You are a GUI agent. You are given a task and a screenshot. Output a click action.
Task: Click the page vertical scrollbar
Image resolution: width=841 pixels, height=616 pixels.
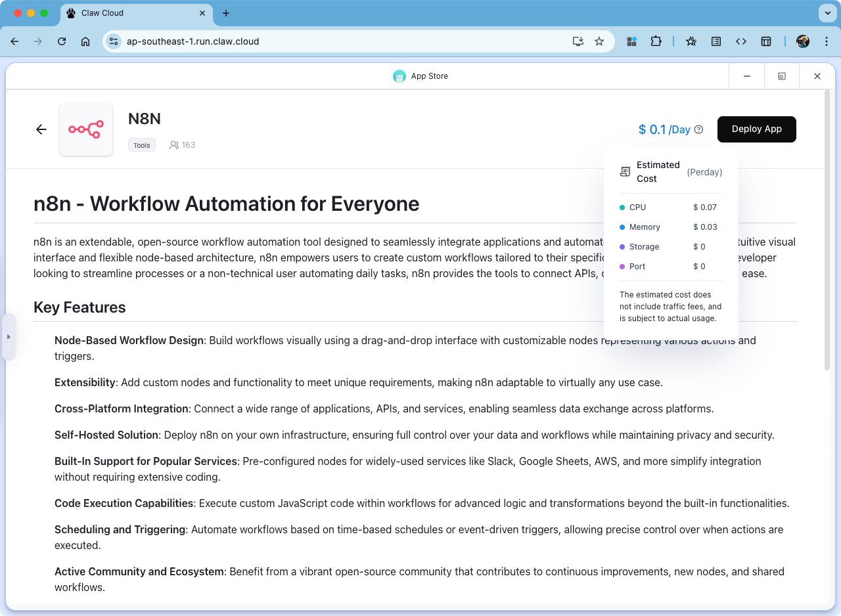[x=827, y=230]
